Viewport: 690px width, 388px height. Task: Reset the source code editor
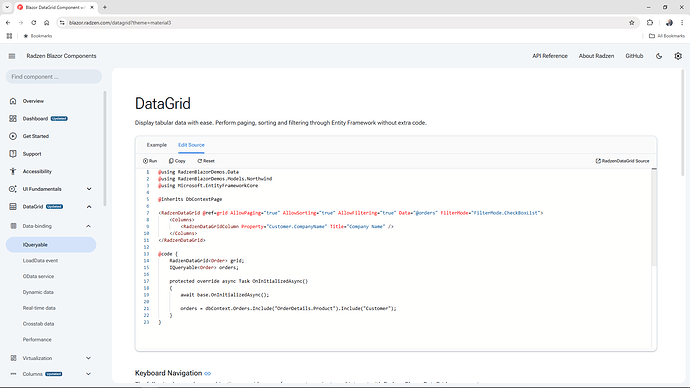pyautogui.click(x=206, y=161)
